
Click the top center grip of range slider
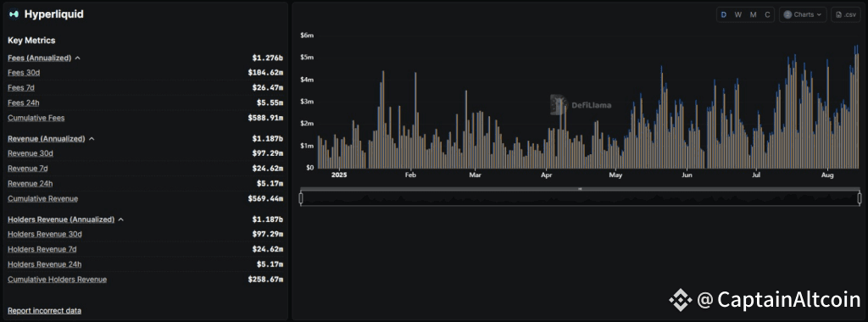coord(580,189)
